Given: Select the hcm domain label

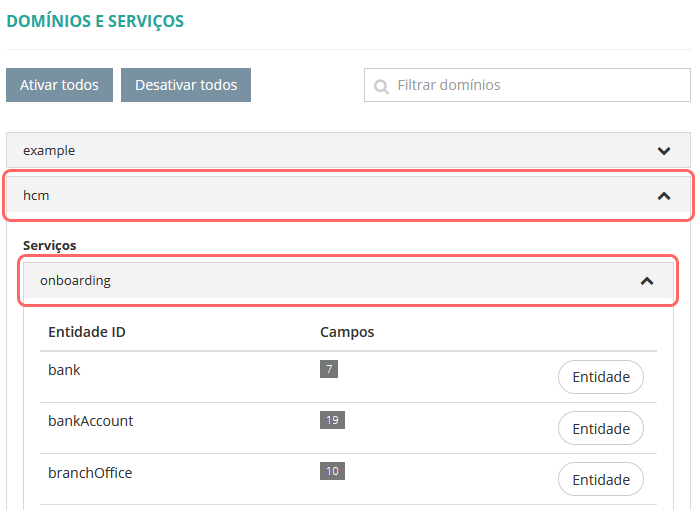Looking at the screenshot, I should coord(36,196).
